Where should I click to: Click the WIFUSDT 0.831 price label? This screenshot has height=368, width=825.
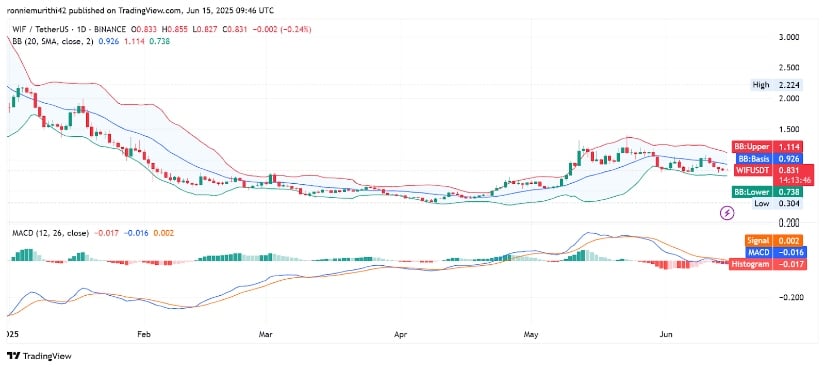coord(773,170)
